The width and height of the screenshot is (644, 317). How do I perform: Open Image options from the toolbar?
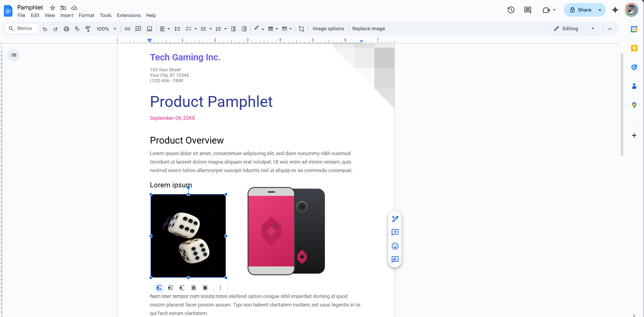328,29
